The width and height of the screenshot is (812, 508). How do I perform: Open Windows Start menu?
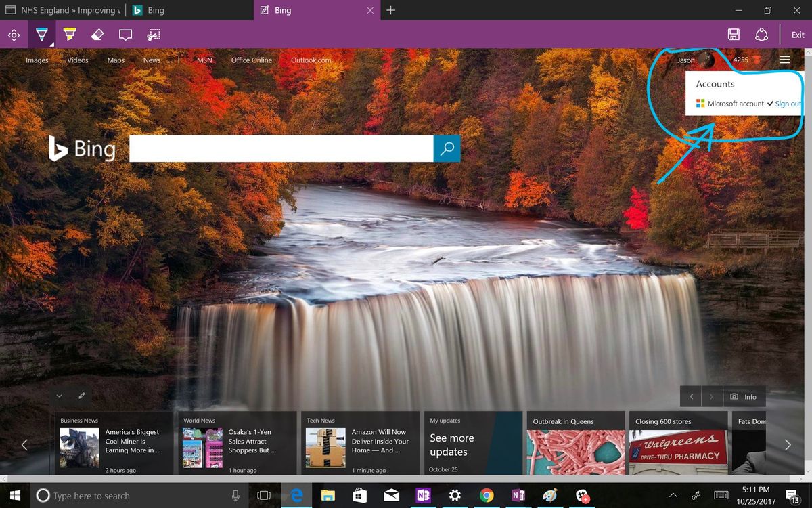click(x=15, y=496)
